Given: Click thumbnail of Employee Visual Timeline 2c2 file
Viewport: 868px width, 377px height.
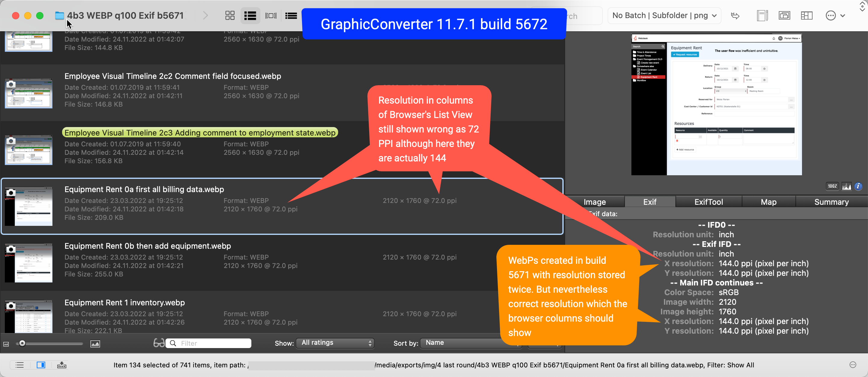Looking at the screenshot, I should (x=29, y=94).
